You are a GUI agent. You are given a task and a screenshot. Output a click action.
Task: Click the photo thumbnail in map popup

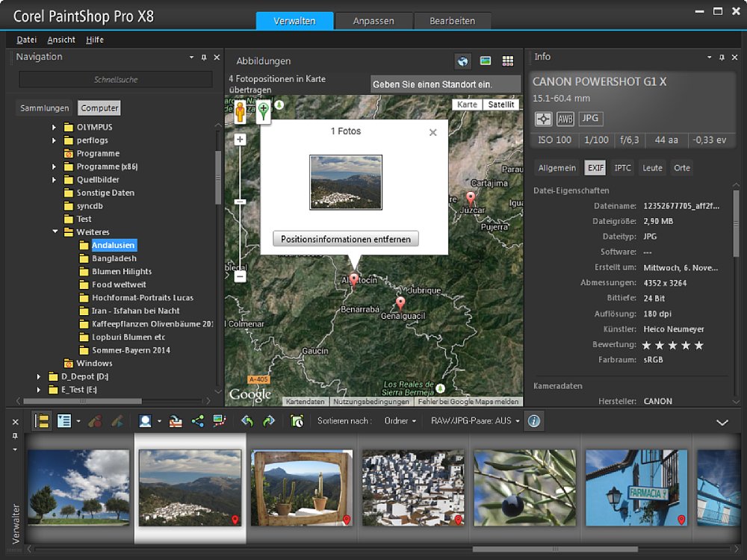(346, 182)
